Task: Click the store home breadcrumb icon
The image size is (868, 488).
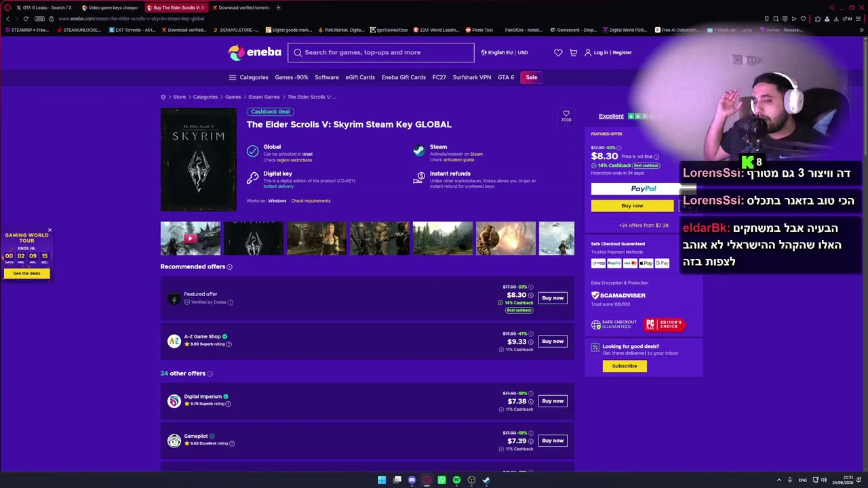Action: point(163,97)
